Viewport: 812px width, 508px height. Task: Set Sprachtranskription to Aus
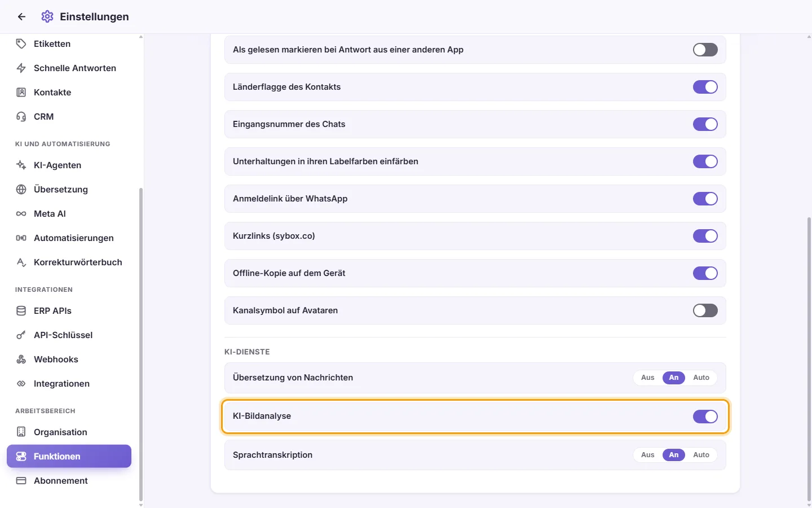click(648, 455)
